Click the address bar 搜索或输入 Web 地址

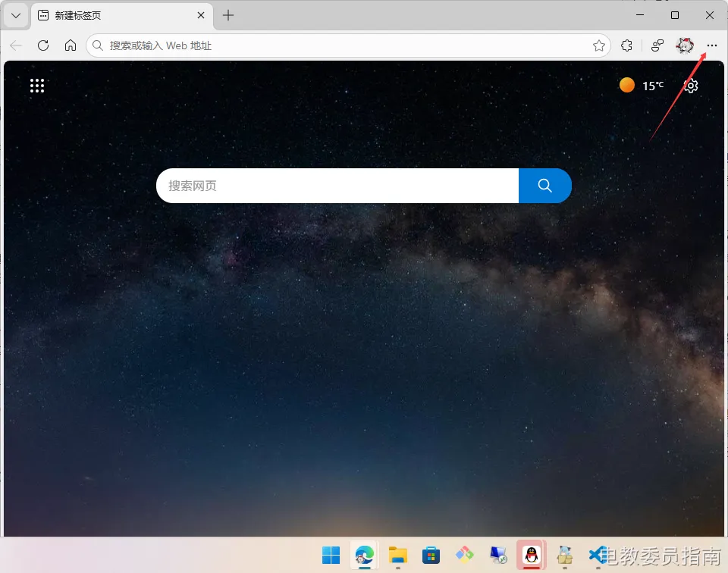click(341, 45)
